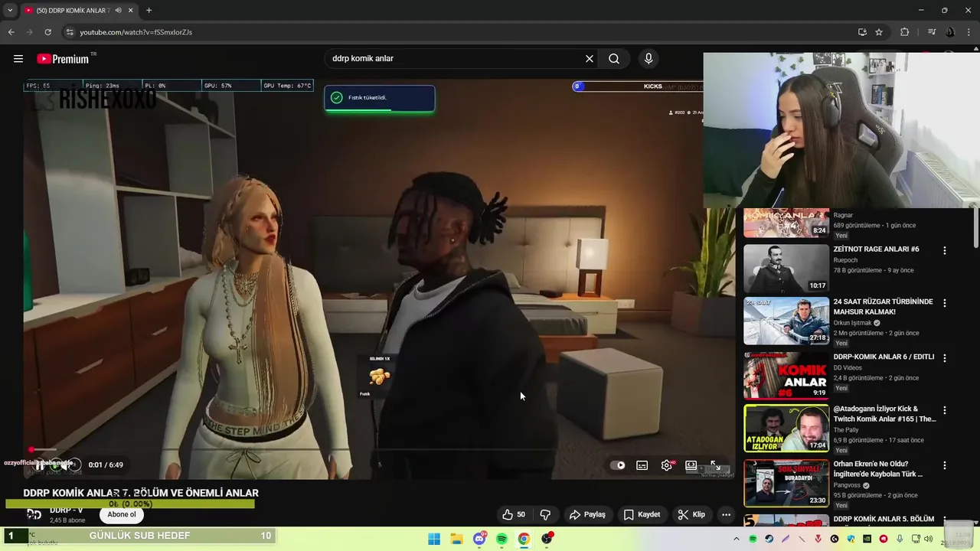Save video with Kaydet button
Image resolution: width=980 pixels, height=551 pixels.
pyautogui.click(x=642, y=514)
